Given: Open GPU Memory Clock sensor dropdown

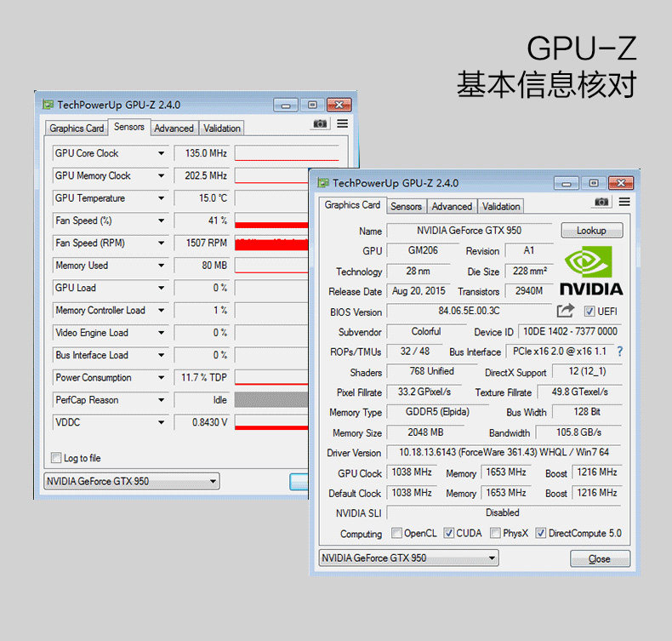Looking at the screenshot, I should point(161,176).
